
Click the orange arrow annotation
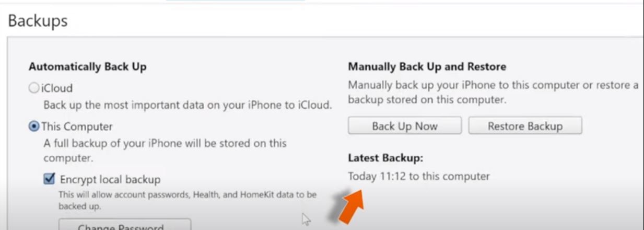[x=347, y=207]
